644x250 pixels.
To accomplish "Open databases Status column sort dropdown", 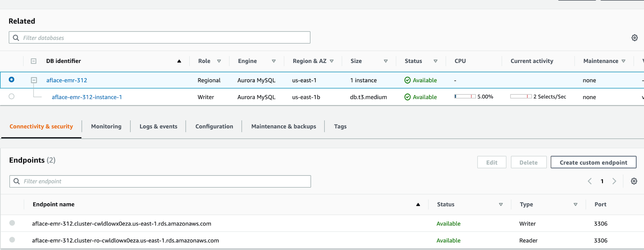I will 436,61.
